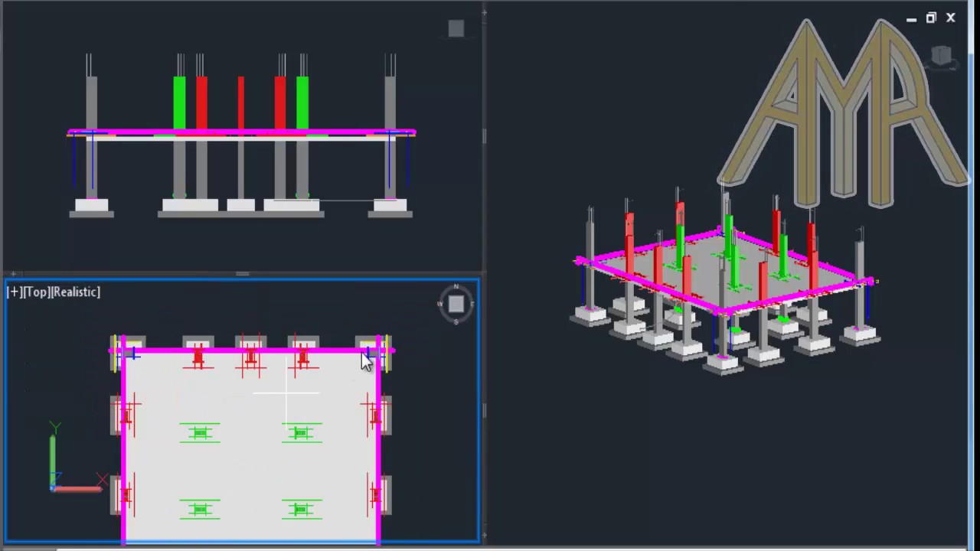Click the S compass label on ViewCube
The width and height of the screenshot is (980, 551).
click(x=456, y=321)
